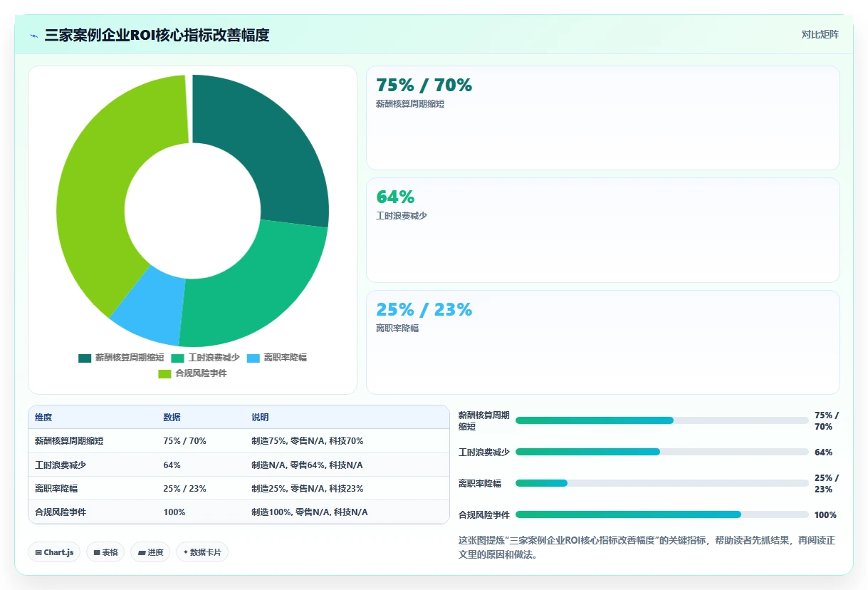
Task: Select the 离职率降幅 table row
Action: [239, 488]
